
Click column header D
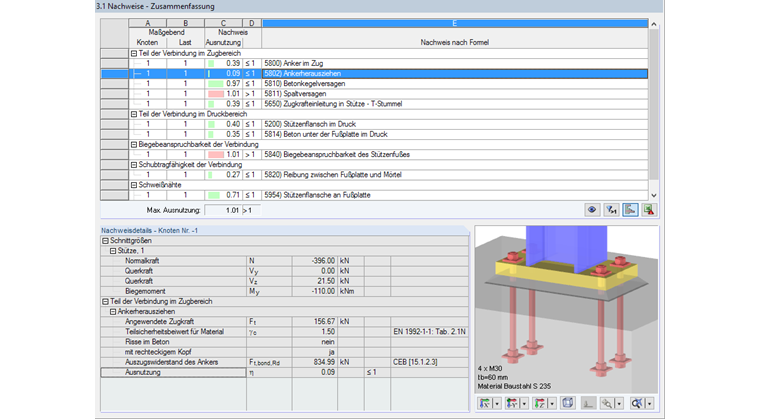coord(252,23)
